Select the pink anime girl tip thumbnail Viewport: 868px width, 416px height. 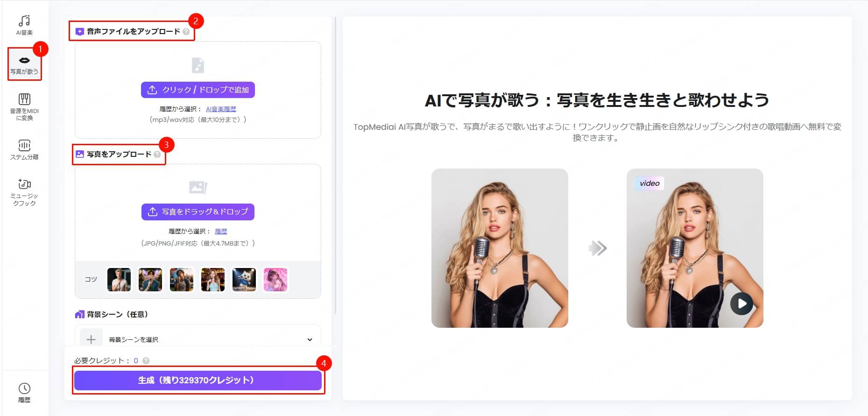pyautogui.click(x=275, y=280)
